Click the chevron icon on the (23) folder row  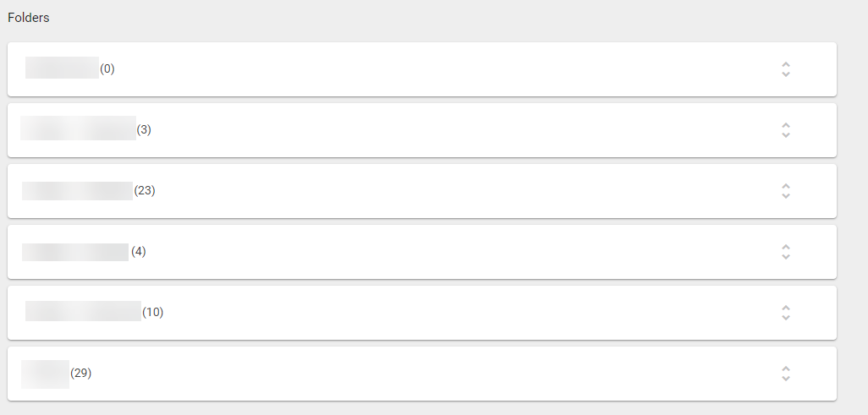click(786, 191)
